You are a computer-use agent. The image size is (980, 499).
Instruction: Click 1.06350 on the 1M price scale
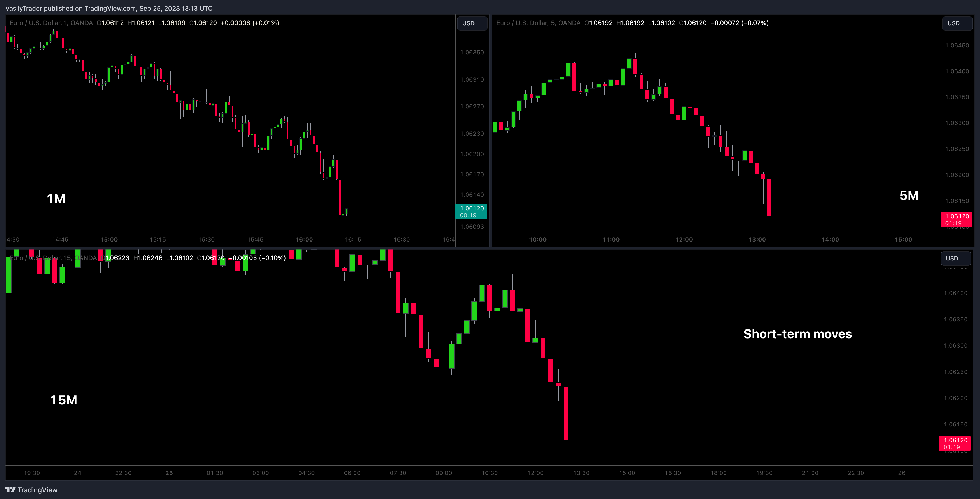[x=472, y=53]
